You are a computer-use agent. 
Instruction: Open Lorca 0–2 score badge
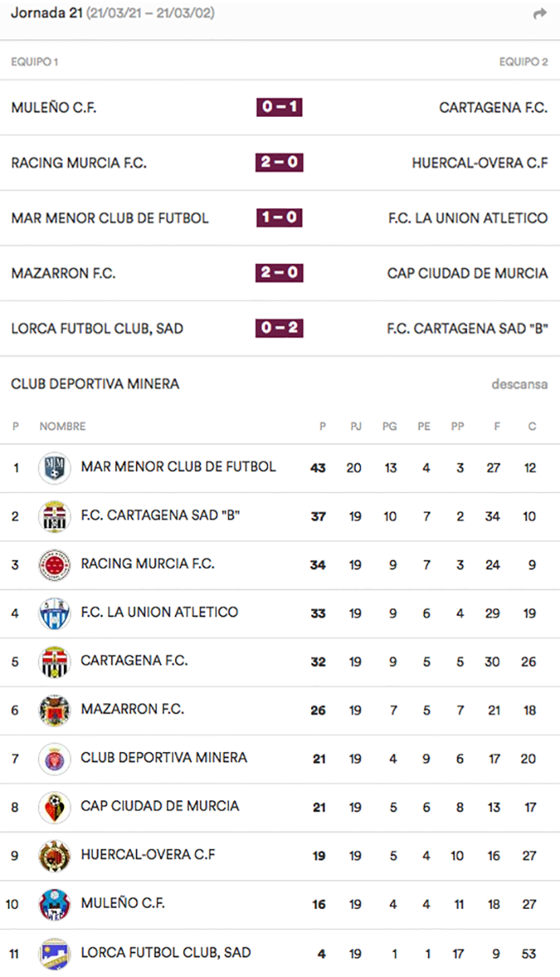click(279, 328)
